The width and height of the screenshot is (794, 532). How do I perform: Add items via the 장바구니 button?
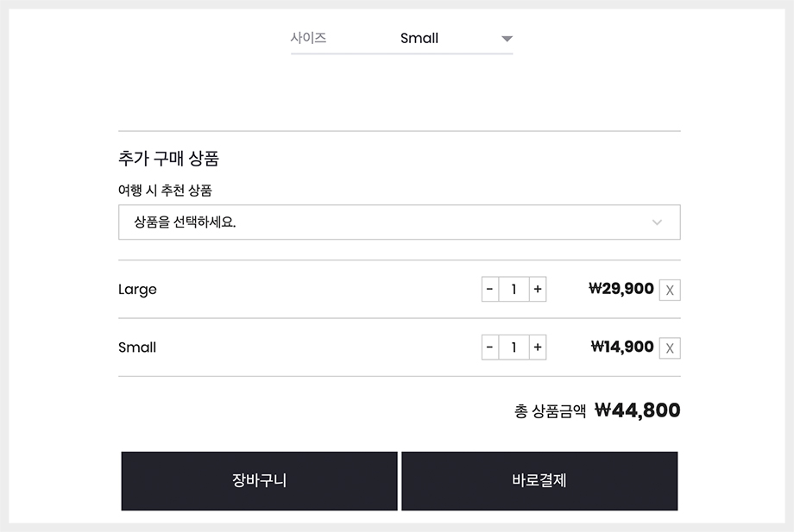click(259, 481)
